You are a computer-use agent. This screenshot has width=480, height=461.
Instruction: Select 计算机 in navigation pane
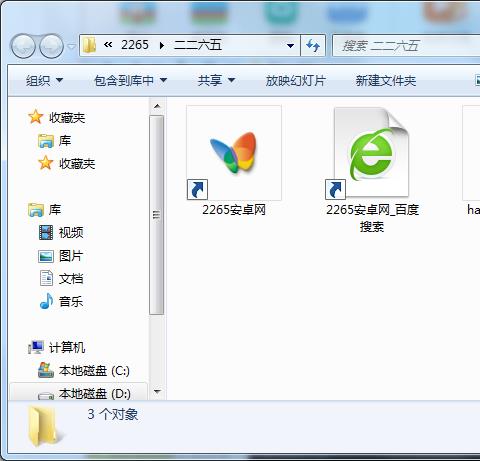point(67,347)
